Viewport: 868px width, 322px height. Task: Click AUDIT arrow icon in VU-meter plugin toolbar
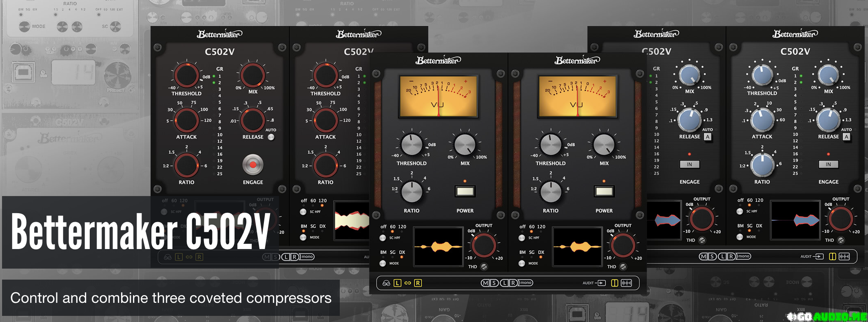point(600,283)
